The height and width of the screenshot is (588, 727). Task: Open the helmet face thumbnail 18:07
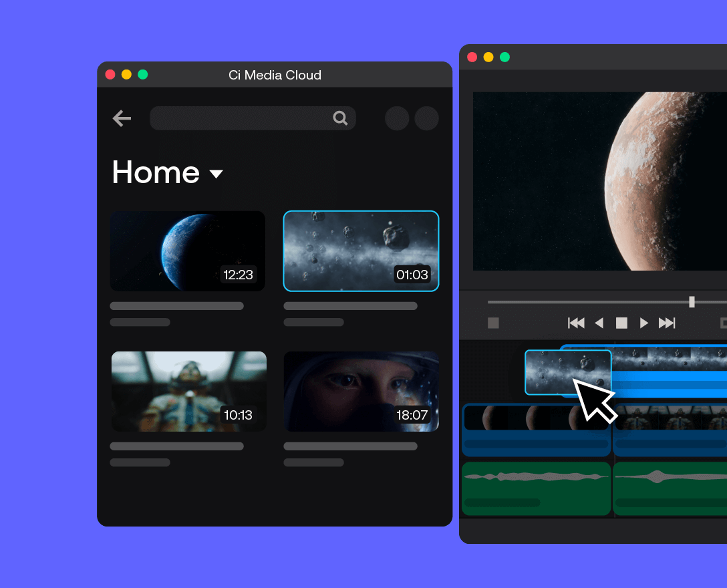point(361,392)
